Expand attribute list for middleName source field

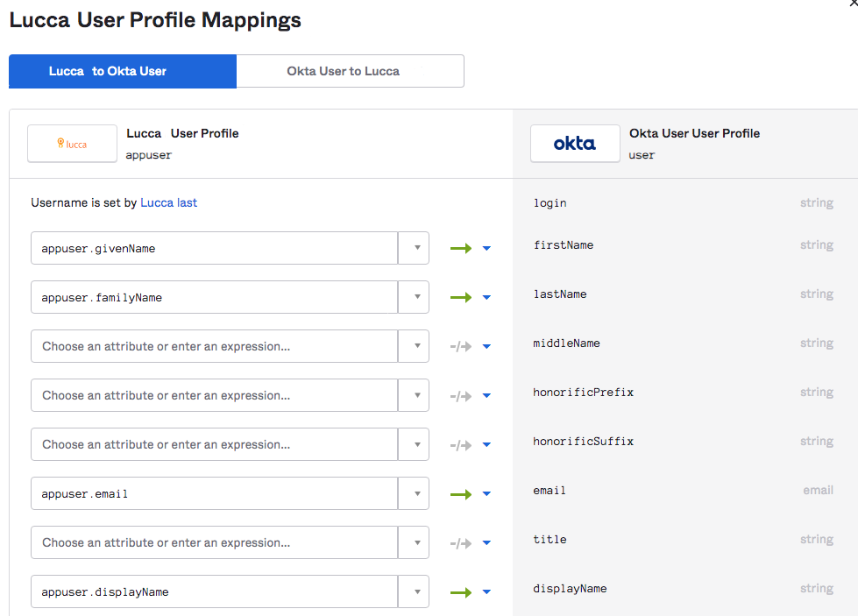414,346
